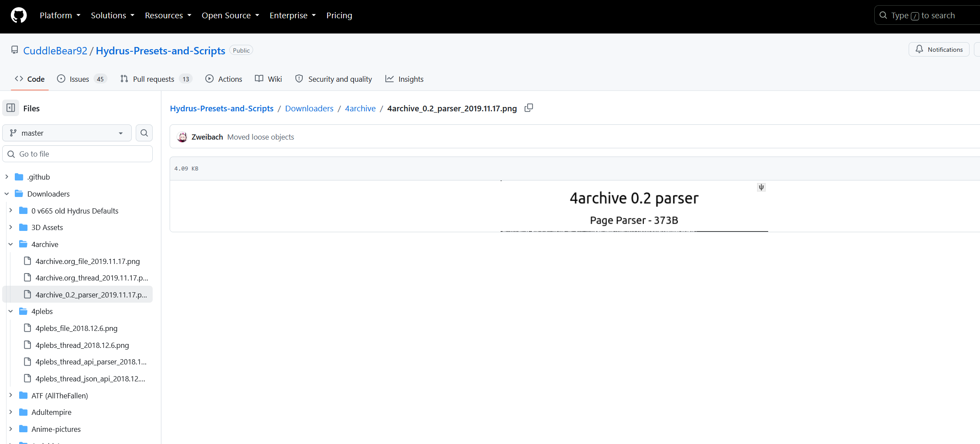Click the small icon at the image preview corner

pyautogui.click(x=761, y=187)
